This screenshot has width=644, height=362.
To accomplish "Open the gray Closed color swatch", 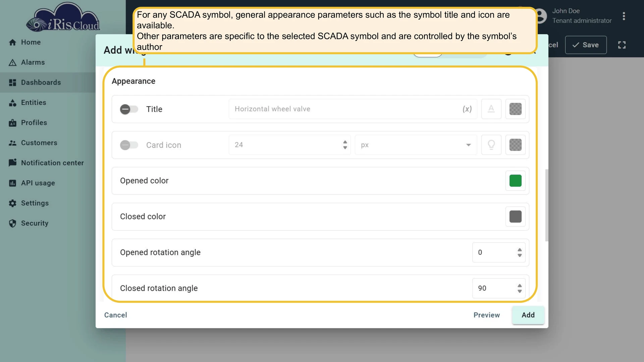I will tap(515, 217).
